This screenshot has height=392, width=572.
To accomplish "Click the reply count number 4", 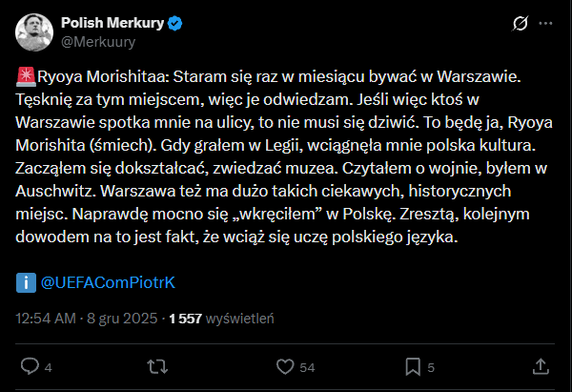I will [x=48, y=367].
